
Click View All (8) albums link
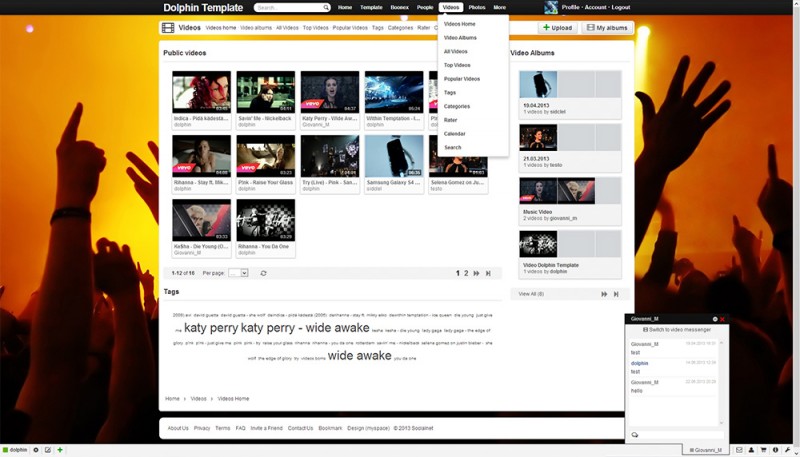click(x=531, y=294)
